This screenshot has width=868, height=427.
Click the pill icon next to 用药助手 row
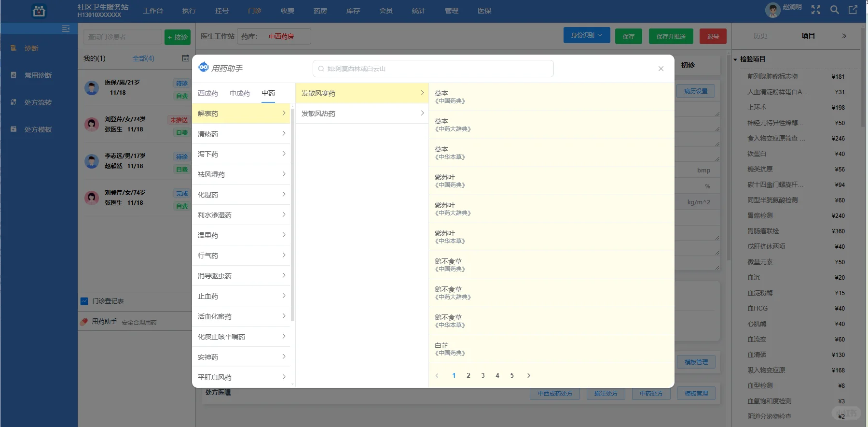point(84,321)
